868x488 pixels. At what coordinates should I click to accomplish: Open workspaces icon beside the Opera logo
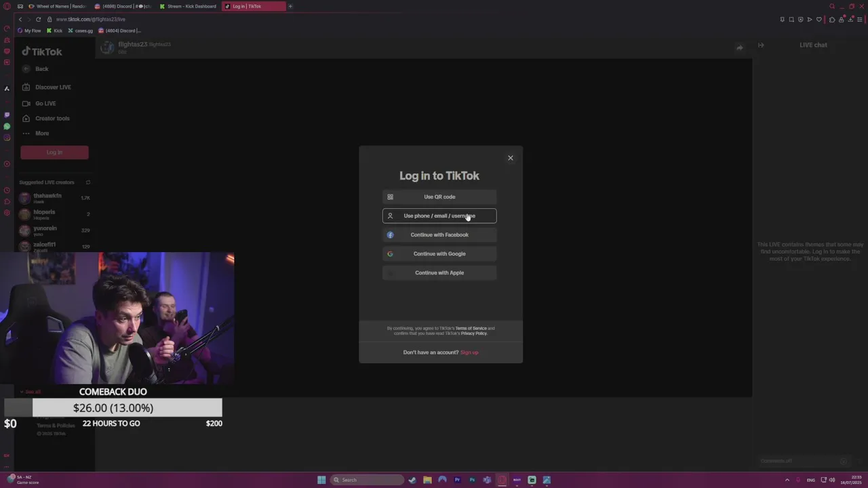(20, 6)
